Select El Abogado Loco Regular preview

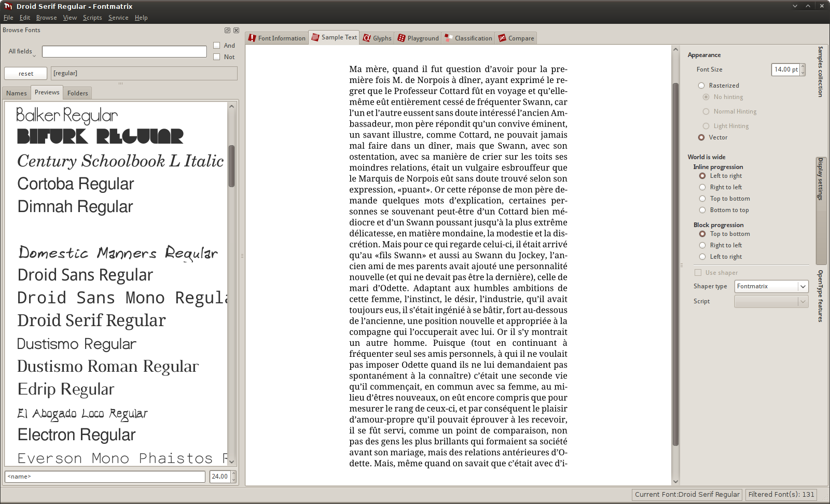tap(82, 413)
